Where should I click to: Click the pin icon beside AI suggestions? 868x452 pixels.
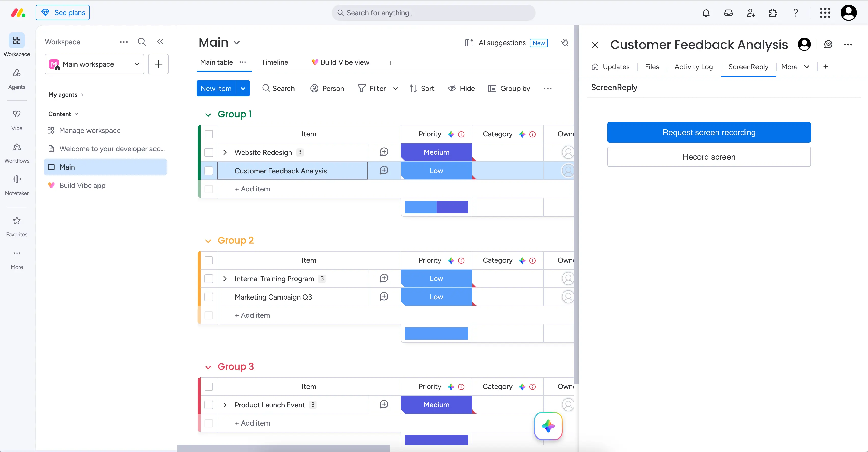565,43
